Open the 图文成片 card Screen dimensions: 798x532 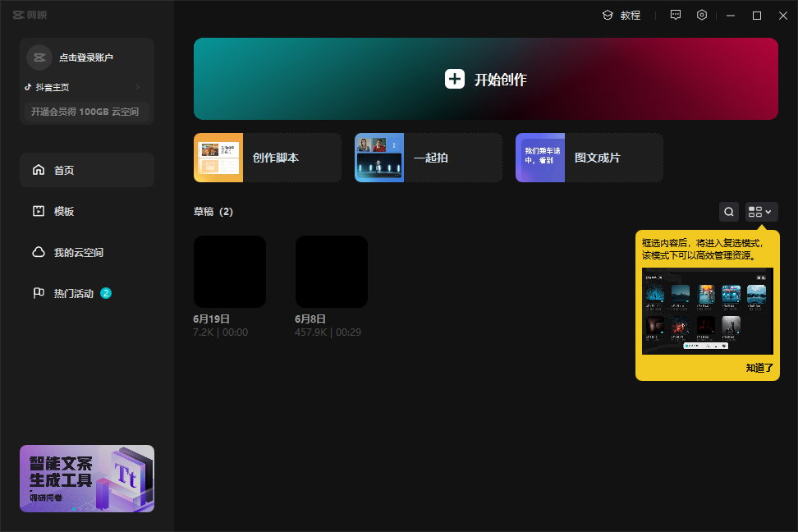(x=589, y=158)
